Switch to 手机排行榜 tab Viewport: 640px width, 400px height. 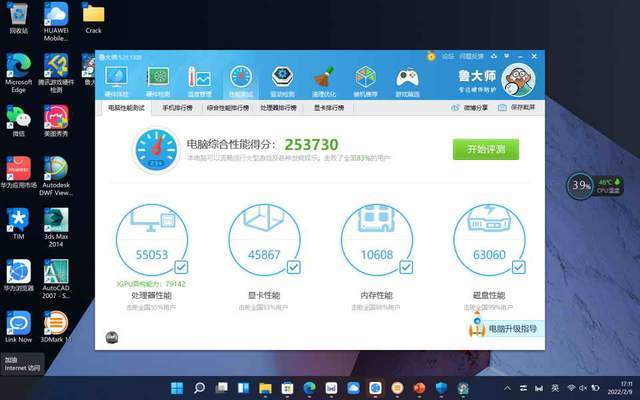click(x=178, y=108)
